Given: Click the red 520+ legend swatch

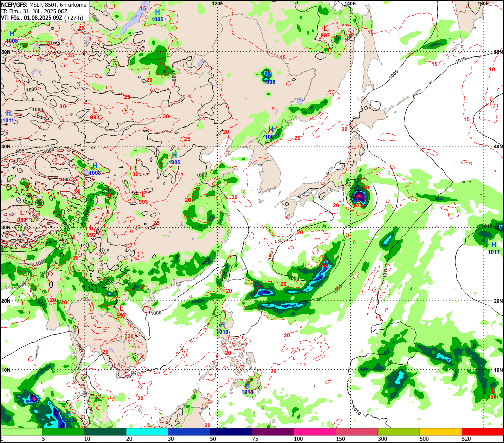Looking at the screenshot, I should tap(483, 432).
